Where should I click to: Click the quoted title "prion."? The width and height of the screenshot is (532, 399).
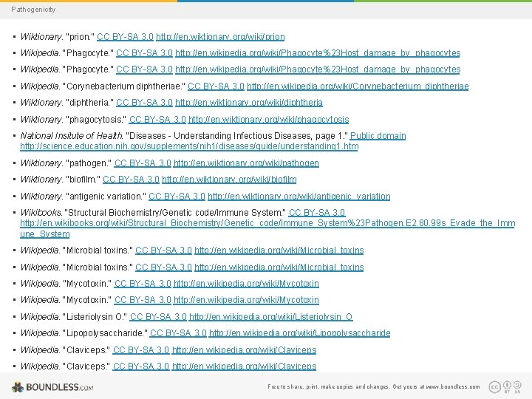point(80,37)
